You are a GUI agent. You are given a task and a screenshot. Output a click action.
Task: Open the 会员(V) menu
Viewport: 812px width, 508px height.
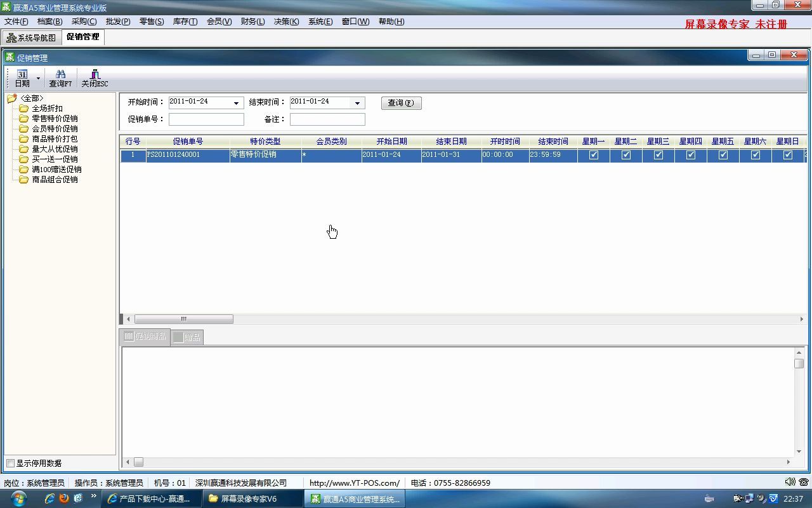tap(219, 22)
